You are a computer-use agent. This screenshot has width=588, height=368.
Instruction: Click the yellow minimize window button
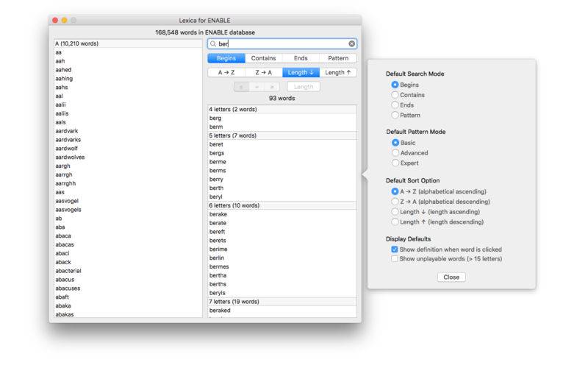(64, 21)
